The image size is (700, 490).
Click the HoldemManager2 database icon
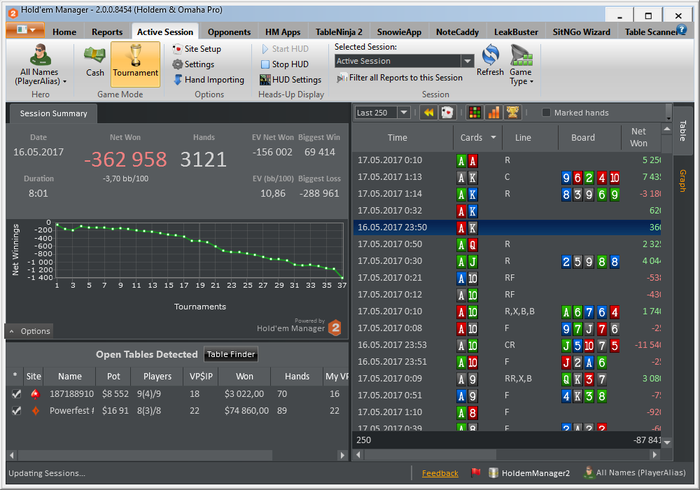point(493,473)
